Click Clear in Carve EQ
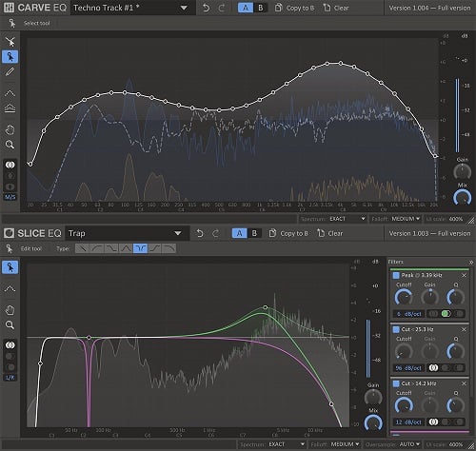The width and height of the screenshot is (476, 451). (336, 8)
